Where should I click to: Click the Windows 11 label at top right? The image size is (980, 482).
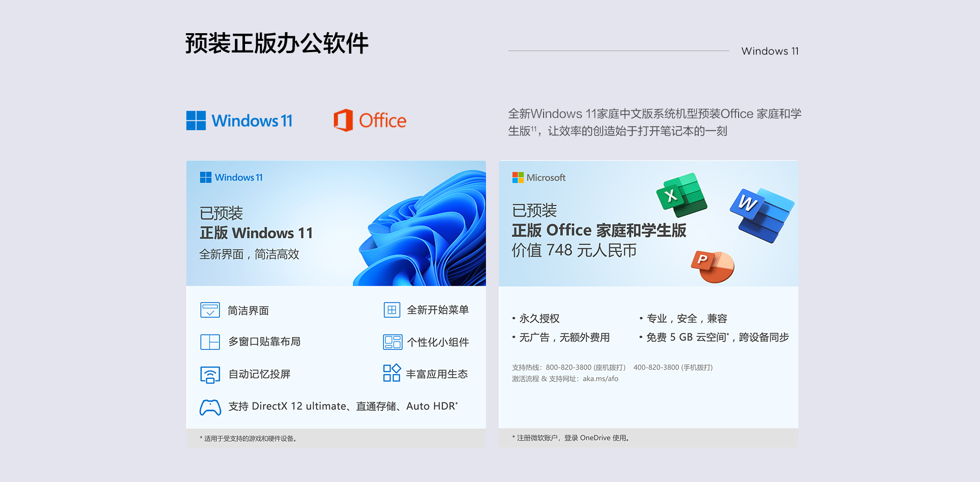click(x=770, y=51)
